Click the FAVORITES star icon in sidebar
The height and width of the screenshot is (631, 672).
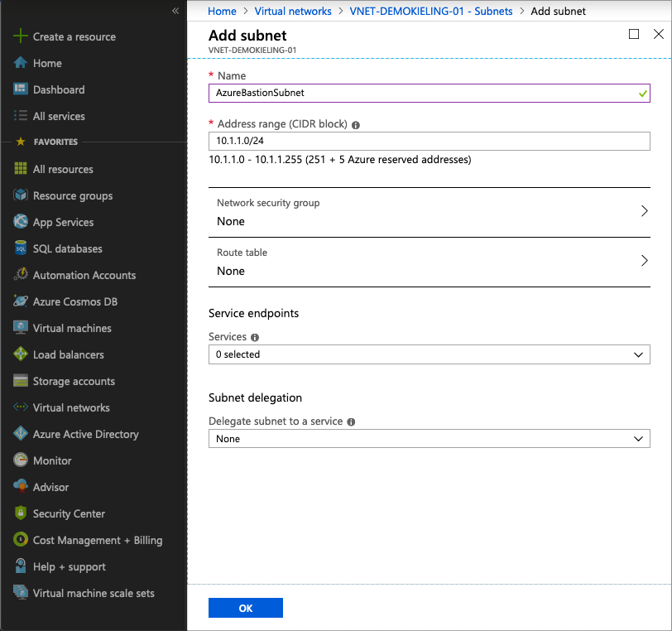click(x=20, y=142)
